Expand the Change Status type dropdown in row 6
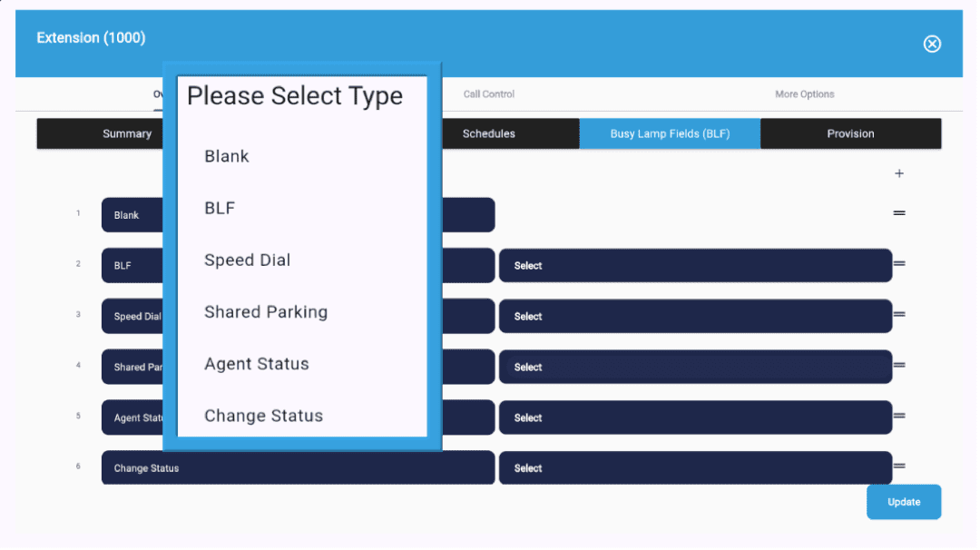Screen dimensions: 980x550 tap(298, 468)
